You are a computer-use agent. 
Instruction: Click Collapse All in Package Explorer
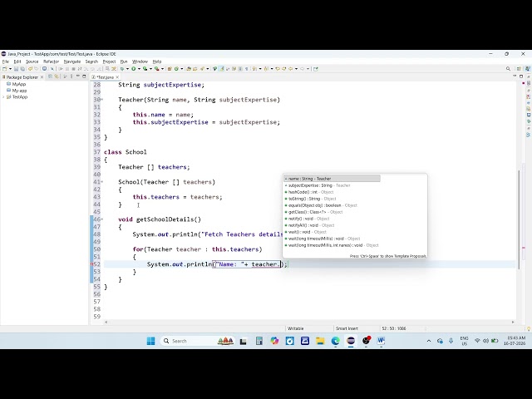click(50, 76)
